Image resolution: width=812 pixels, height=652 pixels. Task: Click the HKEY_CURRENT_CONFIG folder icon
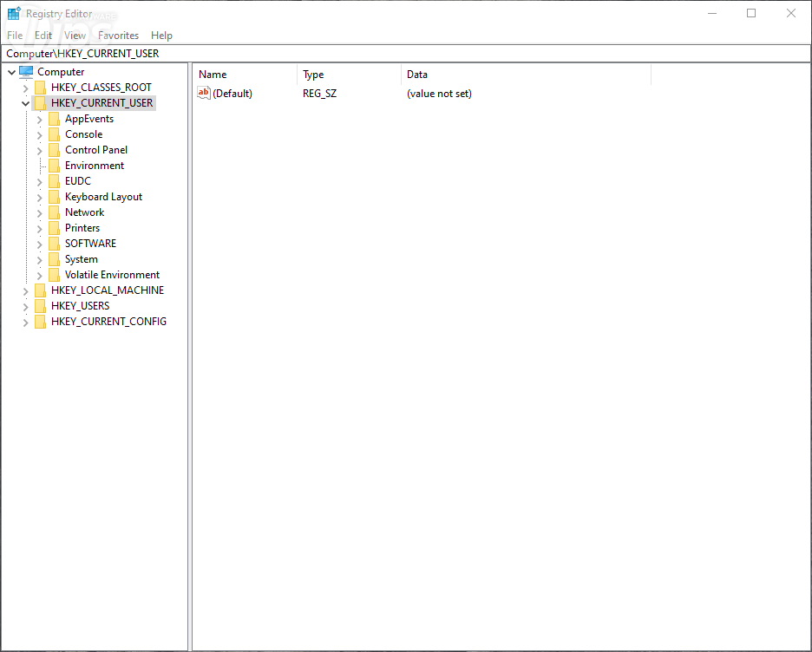point(41,322)
